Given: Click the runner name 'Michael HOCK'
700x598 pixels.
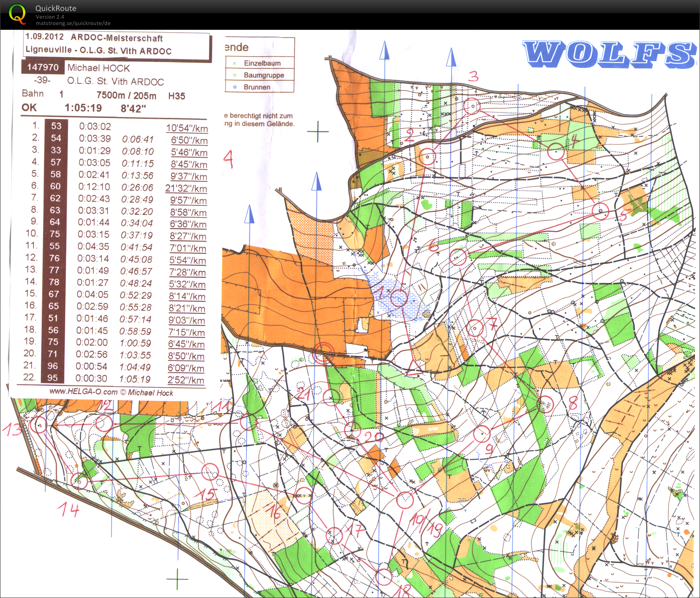Looking at the screenshot, I should tap(99, 68).
